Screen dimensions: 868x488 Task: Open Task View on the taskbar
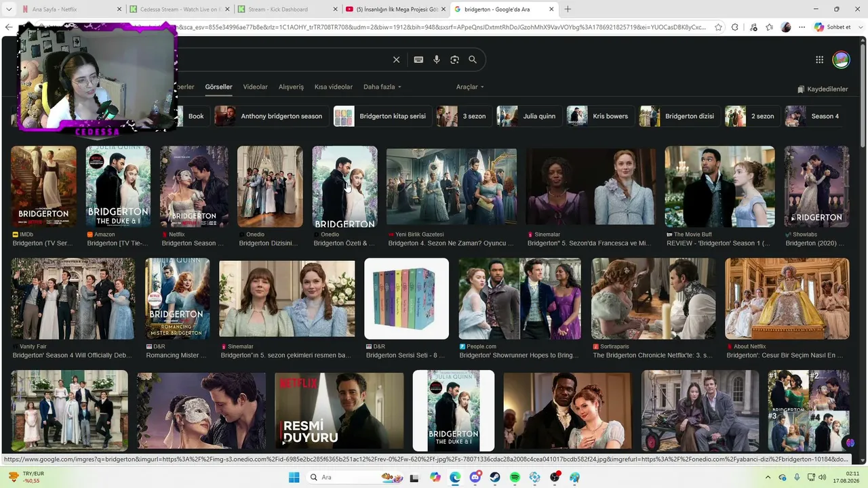(414, 477)
